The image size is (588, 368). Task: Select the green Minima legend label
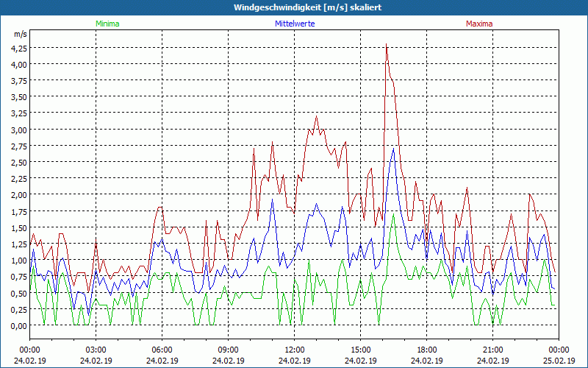point(107,24)
